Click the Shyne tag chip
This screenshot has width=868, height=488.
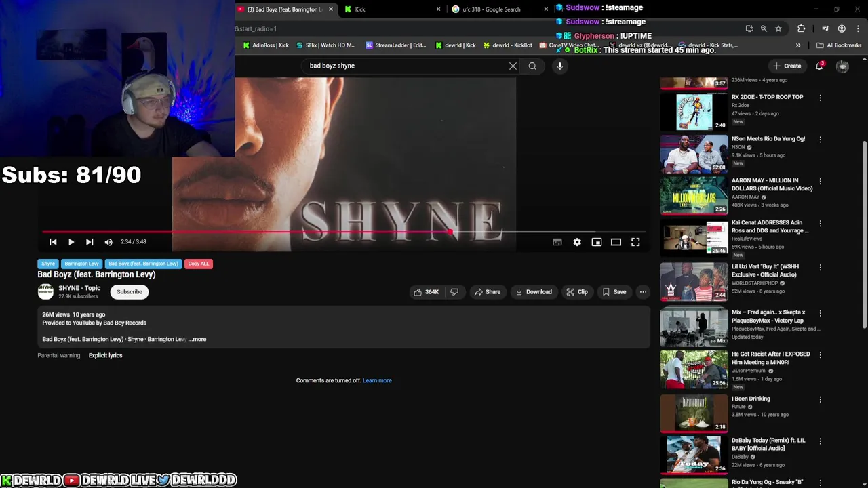[48, 264]
